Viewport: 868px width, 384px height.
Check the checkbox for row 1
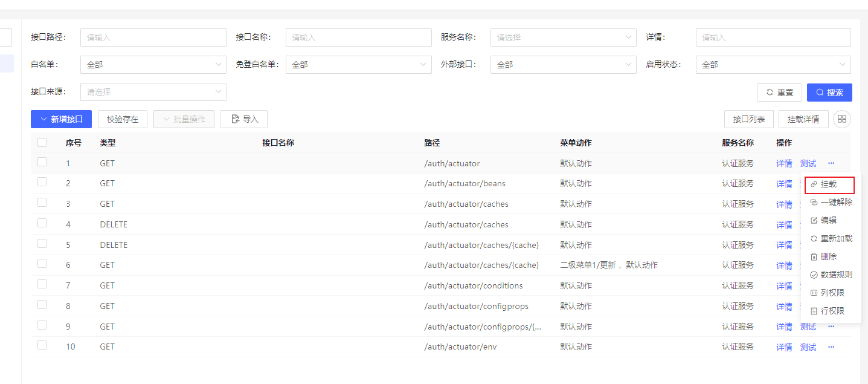[42, 162]
